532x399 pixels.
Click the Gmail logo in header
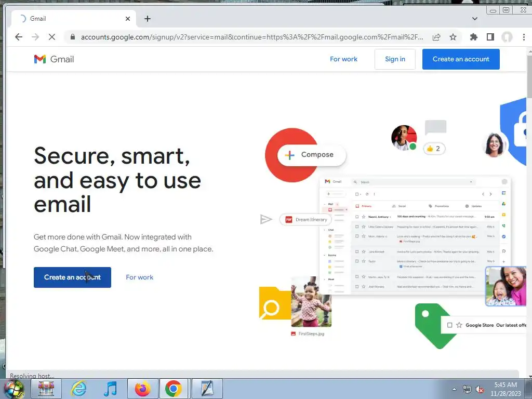point(54,59)
